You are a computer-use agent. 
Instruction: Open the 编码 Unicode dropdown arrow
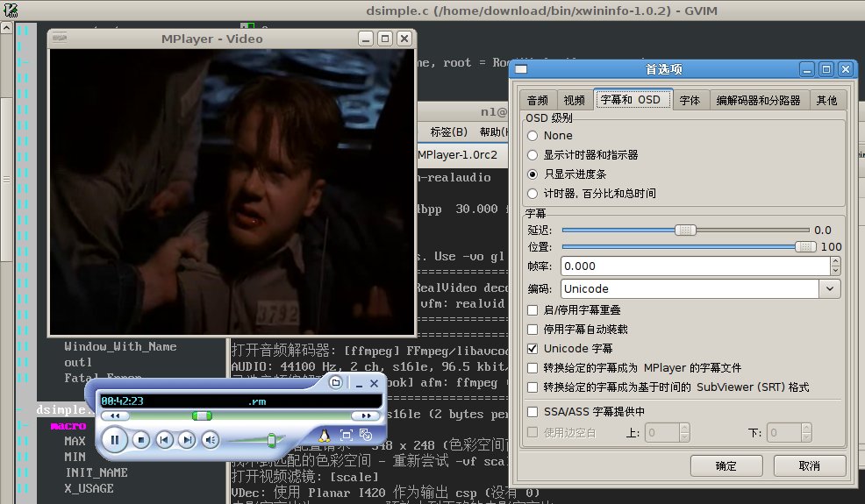830,289
